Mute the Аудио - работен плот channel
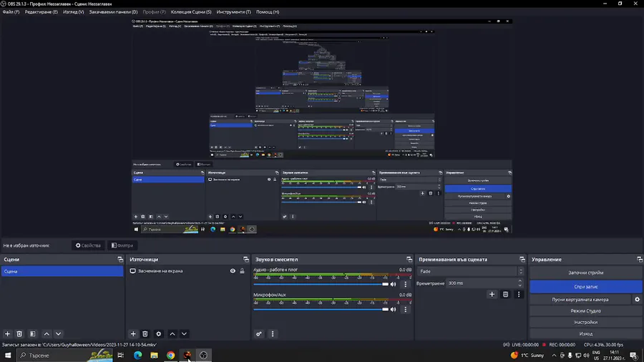 (393, 284)
